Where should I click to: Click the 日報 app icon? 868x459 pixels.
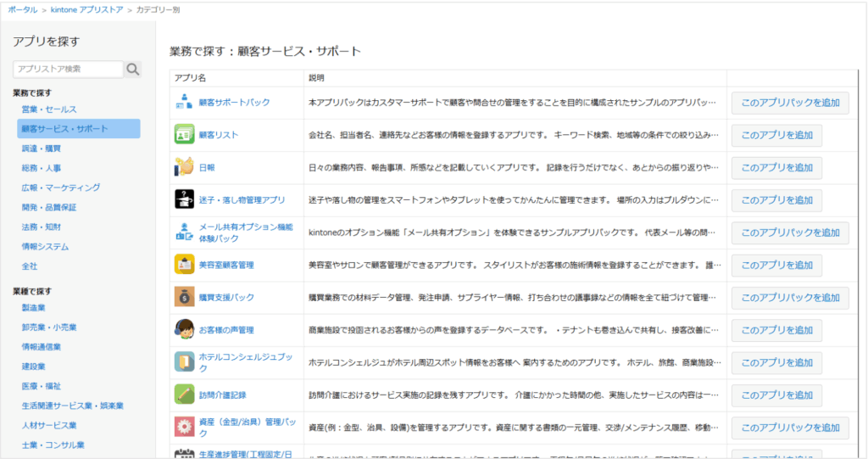coord(184,167)
